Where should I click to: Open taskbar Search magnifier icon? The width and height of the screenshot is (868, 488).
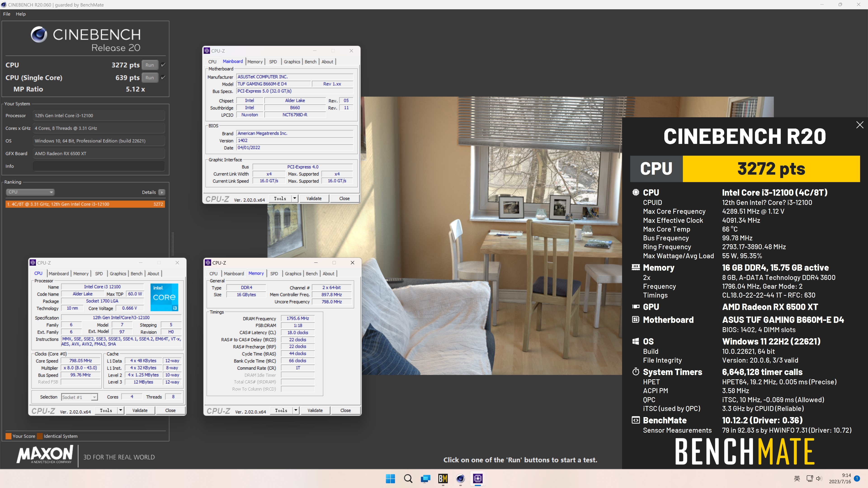408,479
